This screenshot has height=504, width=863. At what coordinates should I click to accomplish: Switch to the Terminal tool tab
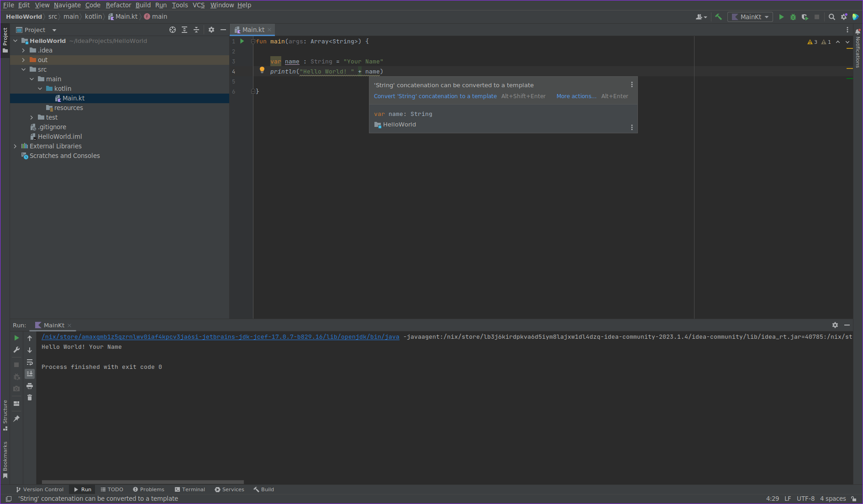[190, 489]
